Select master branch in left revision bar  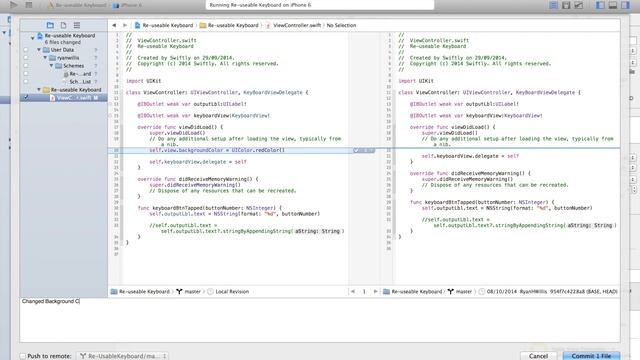tap(192, 291)
